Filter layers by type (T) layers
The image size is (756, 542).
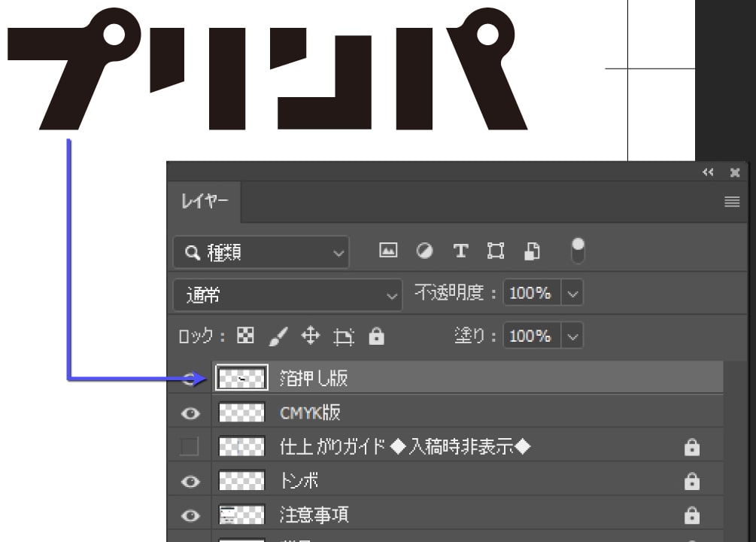coord(460,251)
